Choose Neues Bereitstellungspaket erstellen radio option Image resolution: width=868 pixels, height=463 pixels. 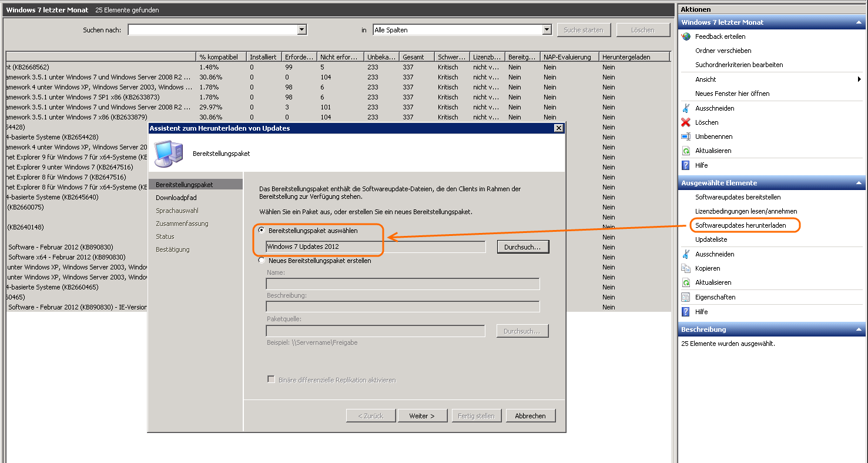tap(262, 261)
